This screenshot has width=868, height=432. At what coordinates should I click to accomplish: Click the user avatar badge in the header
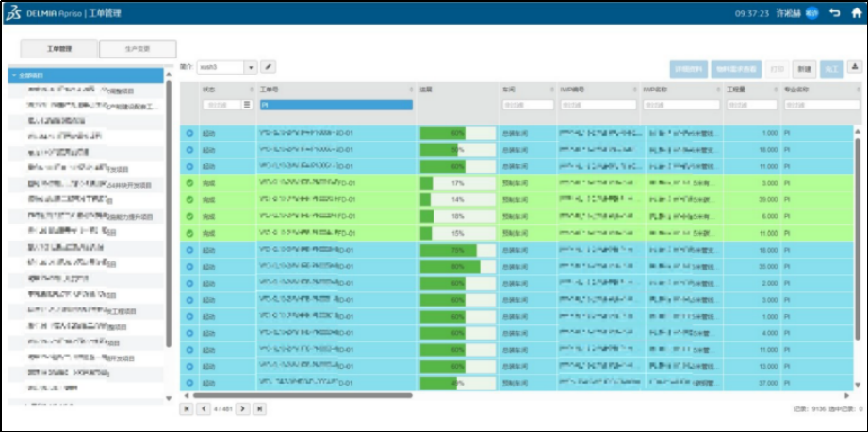pos(811,14)
